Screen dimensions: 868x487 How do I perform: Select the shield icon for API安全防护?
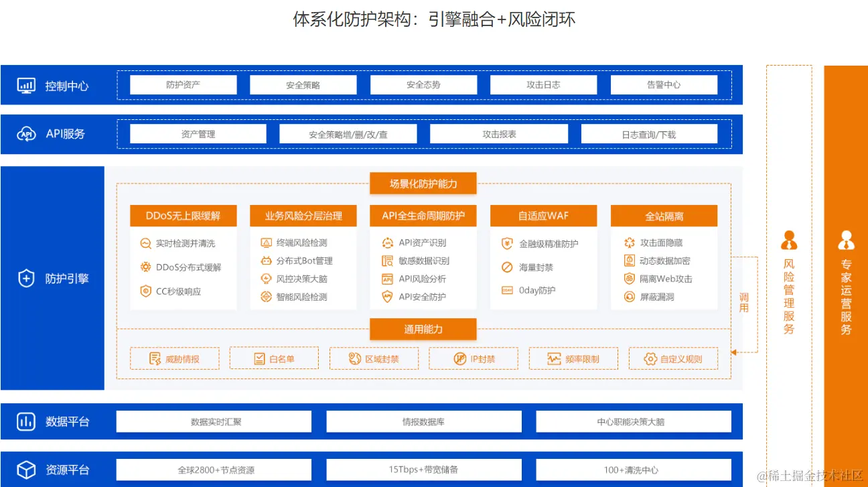coord(387,297)
